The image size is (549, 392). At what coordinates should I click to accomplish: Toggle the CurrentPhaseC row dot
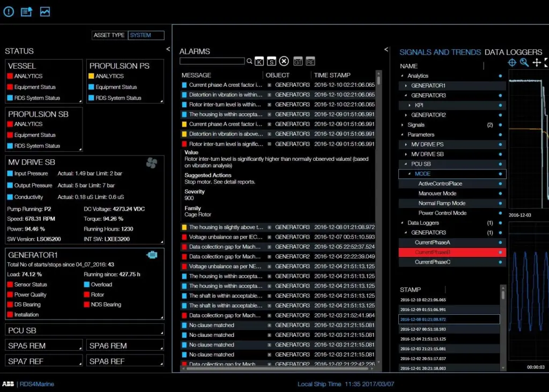(x=500, y=262)
